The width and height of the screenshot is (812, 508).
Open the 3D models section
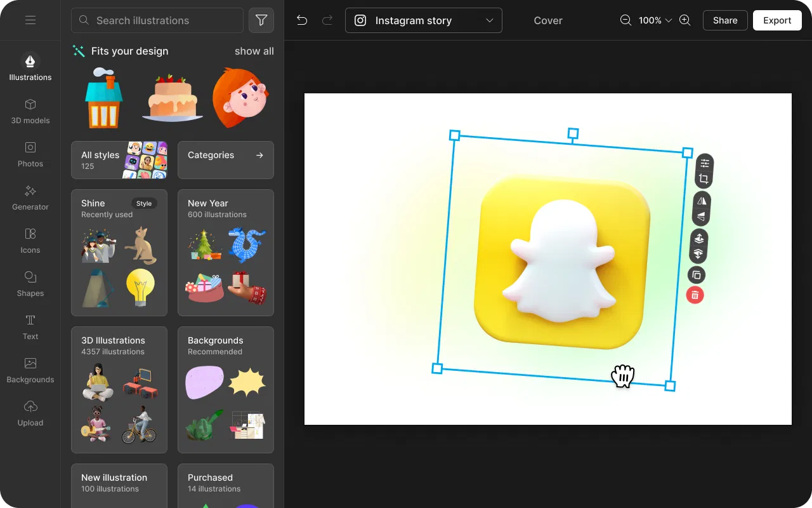click(x=30, y=110)
